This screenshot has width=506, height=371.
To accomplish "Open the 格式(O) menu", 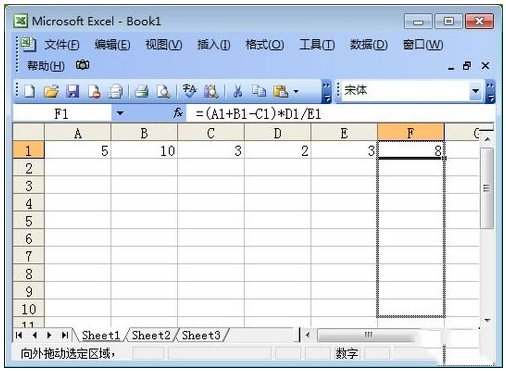I will (x=265, y=44).
